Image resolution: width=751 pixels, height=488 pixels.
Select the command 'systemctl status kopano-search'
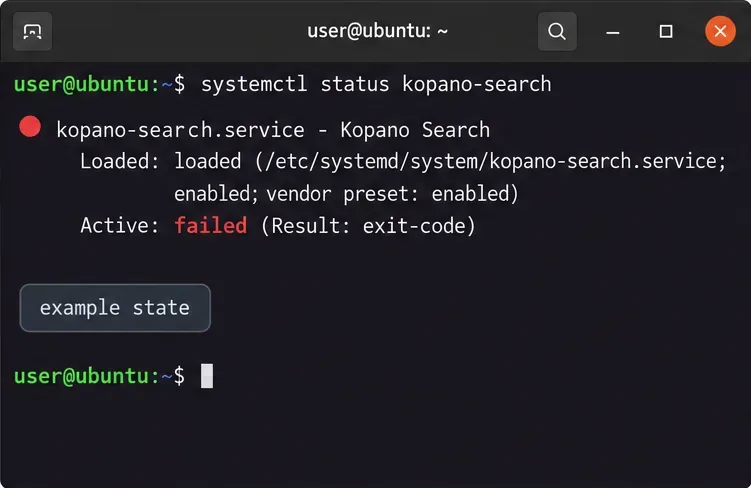(376, 84)
